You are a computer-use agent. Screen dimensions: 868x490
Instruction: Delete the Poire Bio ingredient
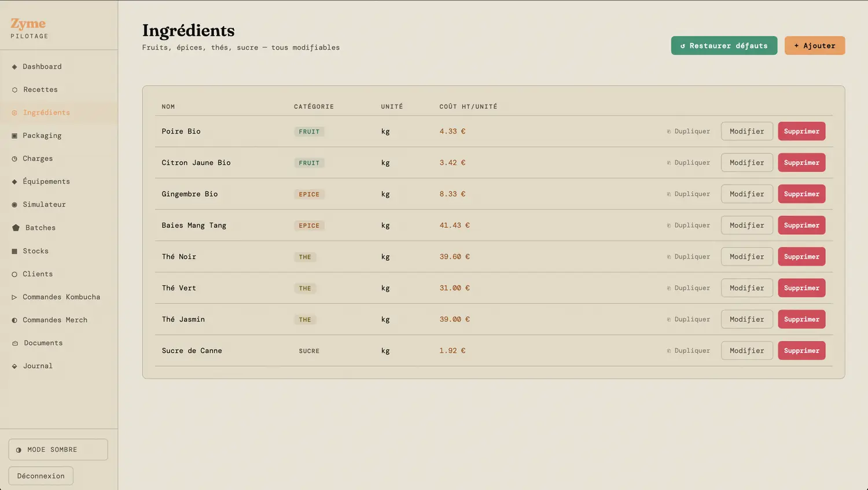pyautogui.click(x=801, y=131)
